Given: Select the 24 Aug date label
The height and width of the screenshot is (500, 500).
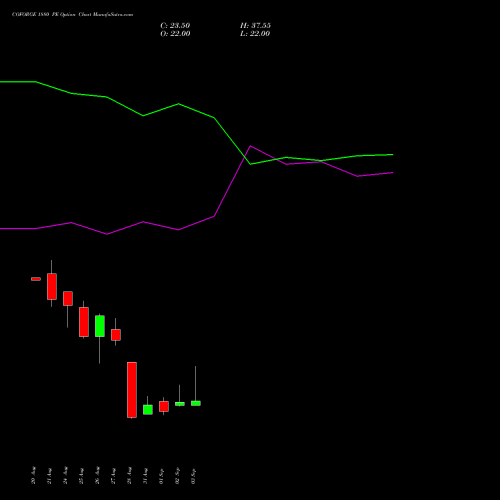Looking at the screenshot, I should pyautogui.click(x=65, y=475).
